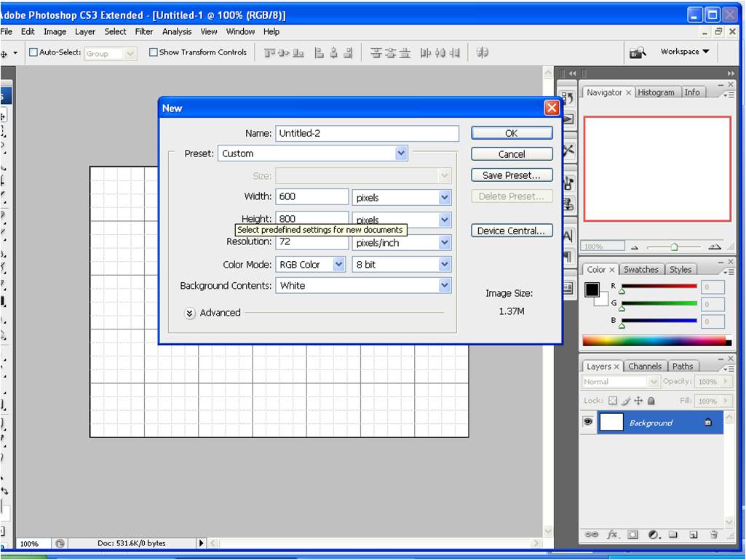Click Align vertical centers icon
The width and height of the screenshot is (746, 560).
[x=284, y=53]
